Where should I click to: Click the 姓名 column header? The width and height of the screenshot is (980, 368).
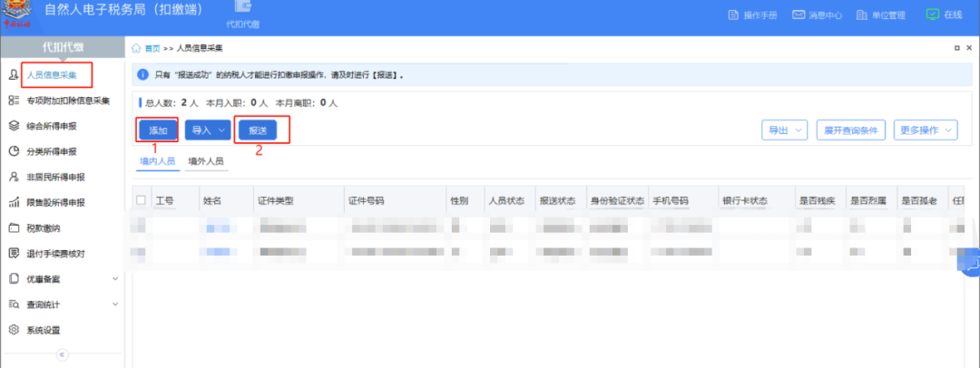click(212, 201)
